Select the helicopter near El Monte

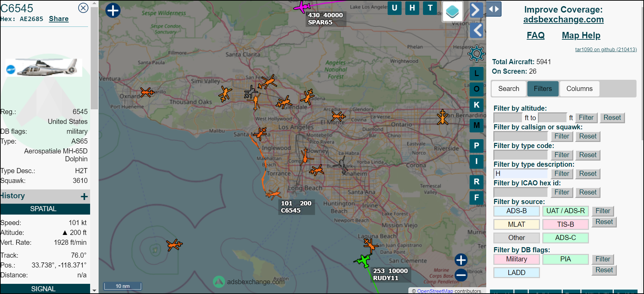point(338,116)
